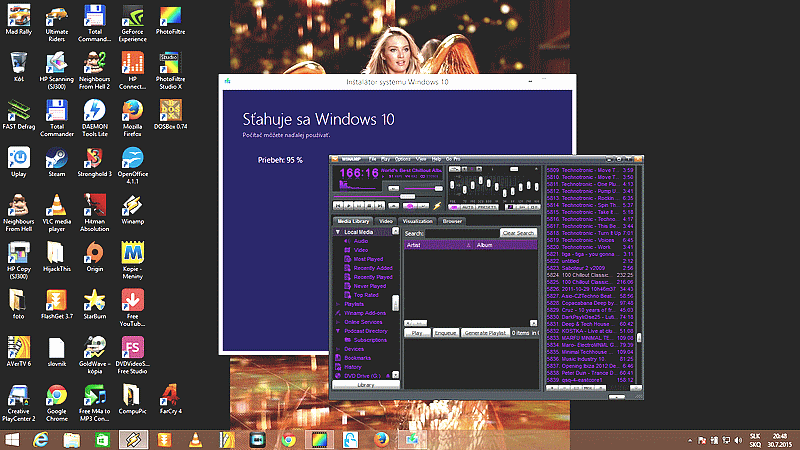The width and height of the screenshot is (800, 450).
Task: Select Recently Added in media library
Action: click(373, 268)
